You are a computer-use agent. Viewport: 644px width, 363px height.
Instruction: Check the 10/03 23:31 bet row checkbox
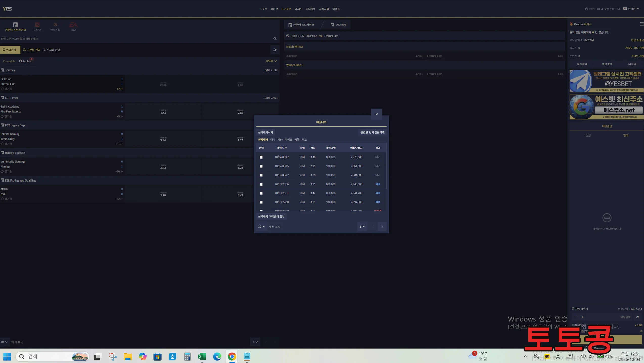coord(261,193)
